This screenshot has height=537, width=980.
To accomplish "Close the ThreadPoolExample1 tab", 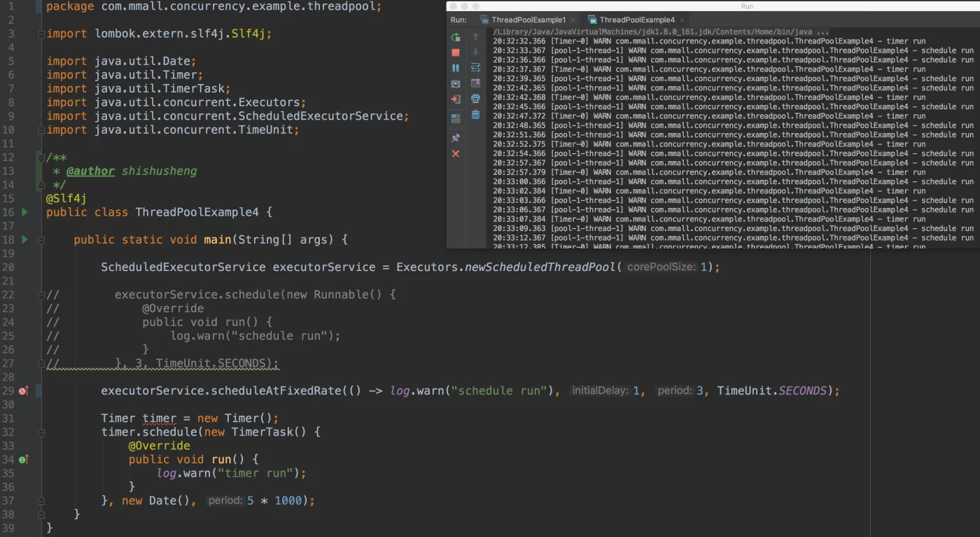I will (573, 20).
